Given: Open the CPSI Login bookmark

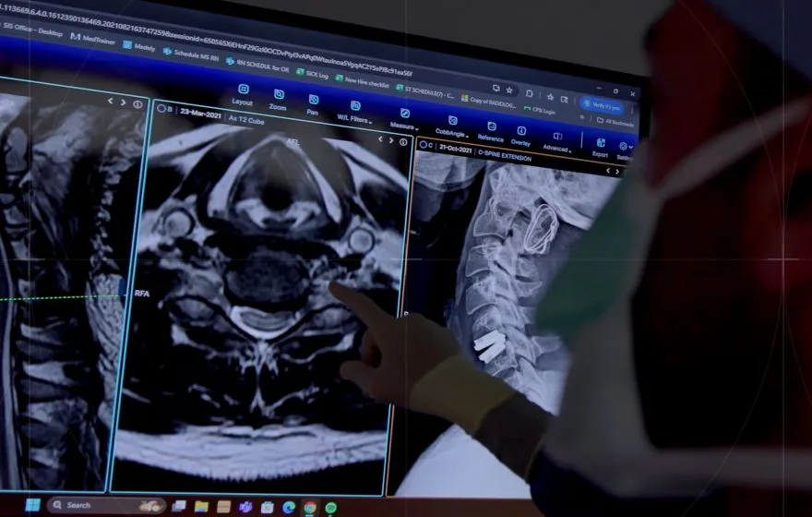Looking at the screenshot, I should [540, 109].
